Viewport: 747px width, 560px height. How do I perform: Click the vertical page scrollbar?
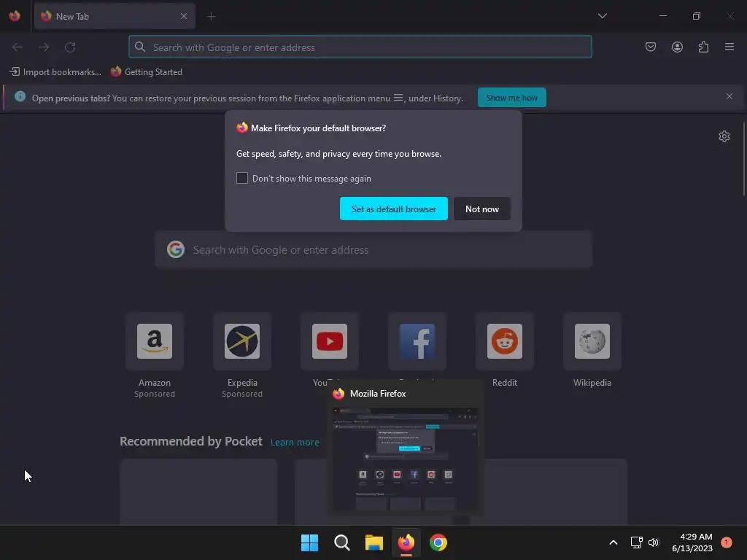point(743,158)
